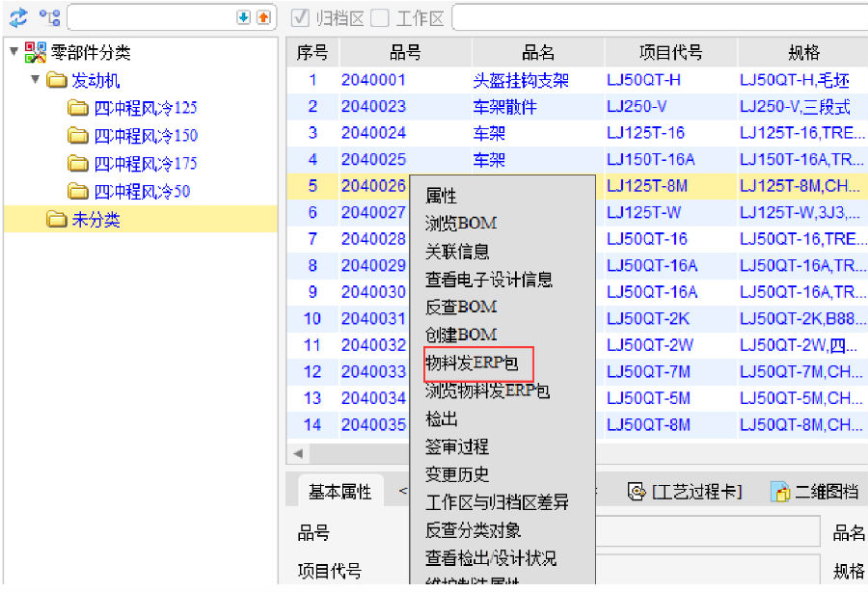Open 签审过程 from the context menu
The height and width of the screenshot is (592, 868).
coord(457,446)
